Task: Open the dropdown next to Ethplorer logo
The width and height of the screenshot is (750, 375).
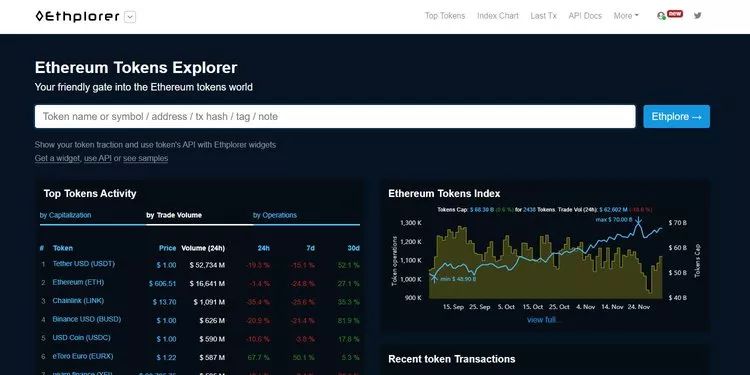Action: click(130, 17)
